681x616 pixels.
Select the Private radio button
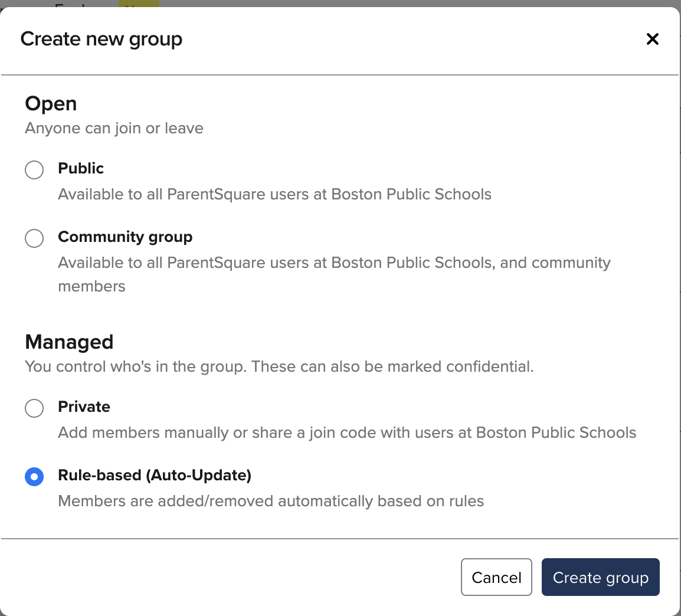point(34,408)
